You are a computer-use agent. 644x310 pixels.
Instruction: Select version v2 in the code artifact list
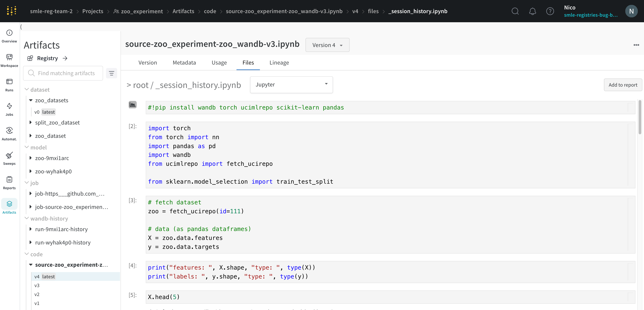37,294
